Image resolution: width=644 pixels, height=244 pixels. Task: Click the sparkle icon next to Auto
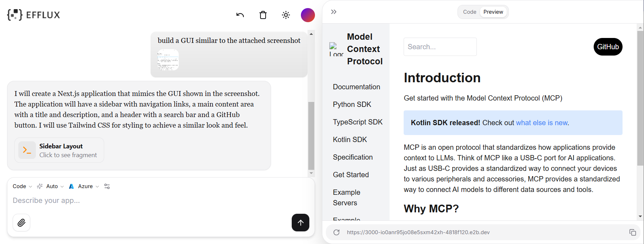click(x=40, y=186)
